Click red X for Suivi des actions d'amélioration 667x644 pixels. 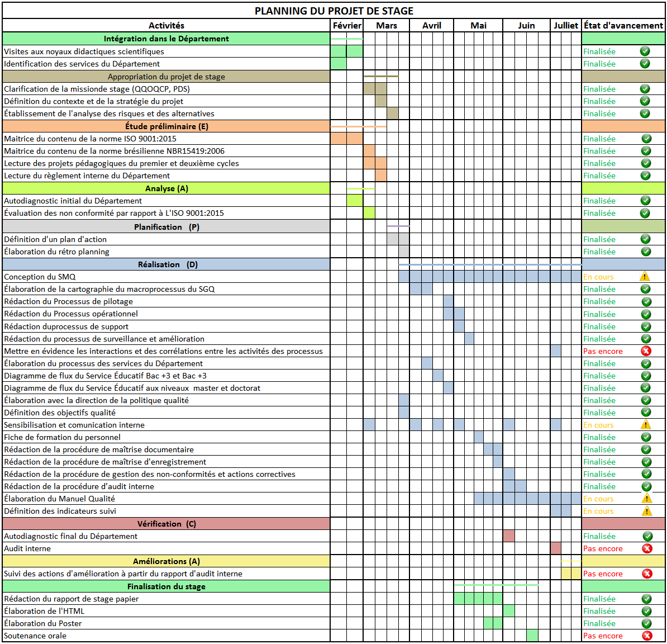pos(647,574)
